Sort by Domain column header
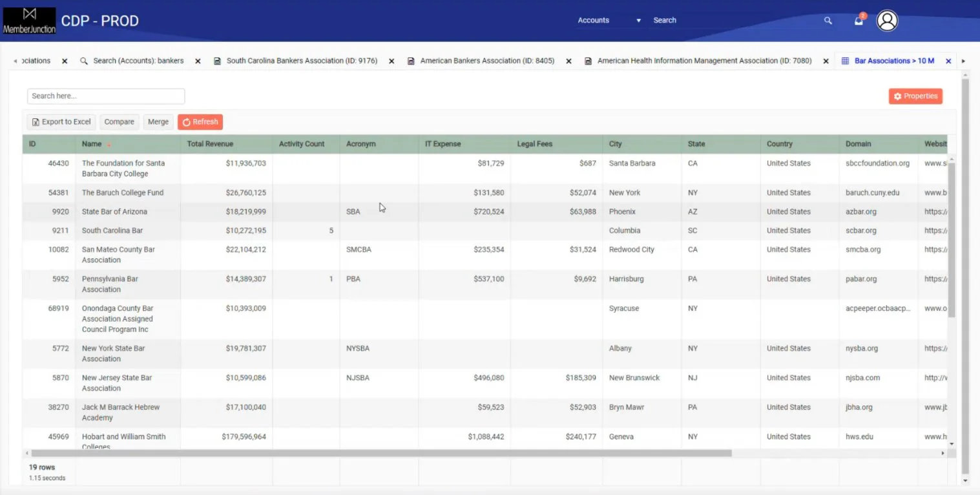The height and width of the screenshot is (495, 980). click(879, 144)
